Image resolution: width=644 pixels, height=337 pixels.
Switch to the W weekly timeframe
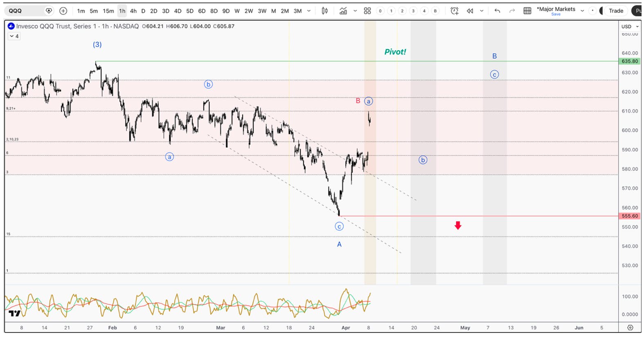237,11
